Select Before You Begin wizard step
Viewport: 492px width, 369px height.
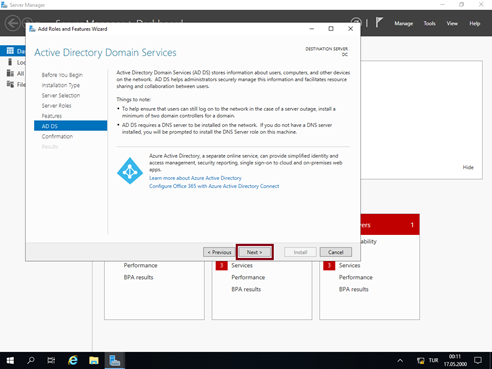pos(62,75)
